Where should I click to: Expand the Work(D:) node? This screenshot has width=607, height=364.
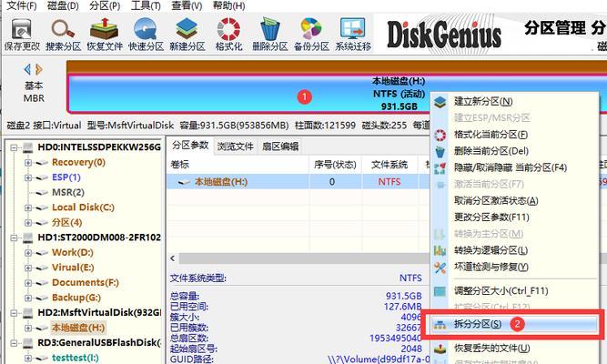click(x=28, y=253)
